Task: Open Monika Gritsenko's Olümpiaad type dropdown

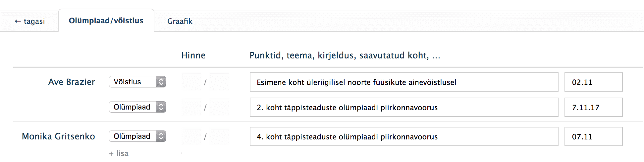Action: click(137, 136)
